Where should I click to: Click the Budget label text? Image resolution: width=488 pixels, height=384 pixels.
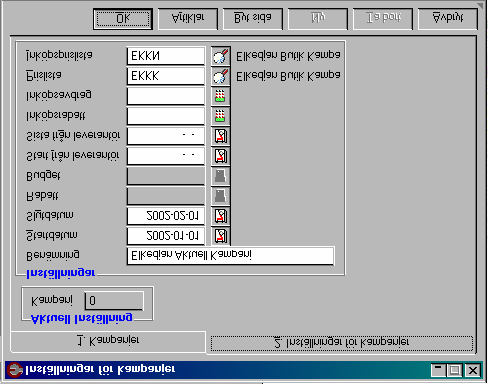click(43, 176)
